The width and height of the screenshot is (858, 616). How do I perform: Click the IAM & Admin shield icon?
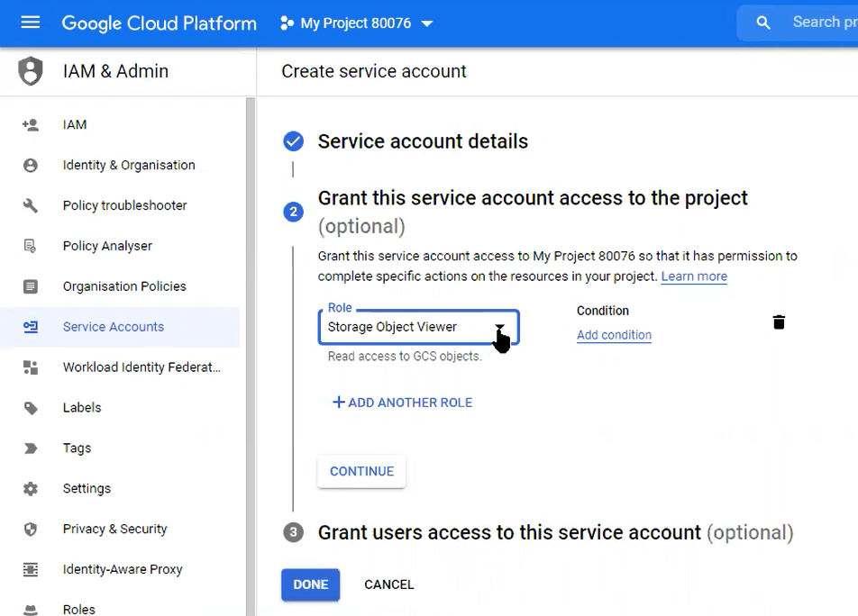click(x=31, y=71)
